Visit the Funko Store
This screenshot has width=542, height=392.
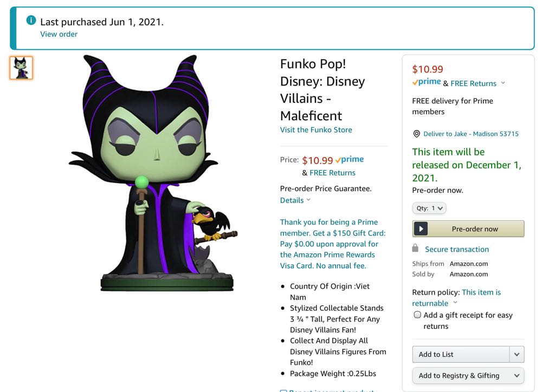[316, 129]
